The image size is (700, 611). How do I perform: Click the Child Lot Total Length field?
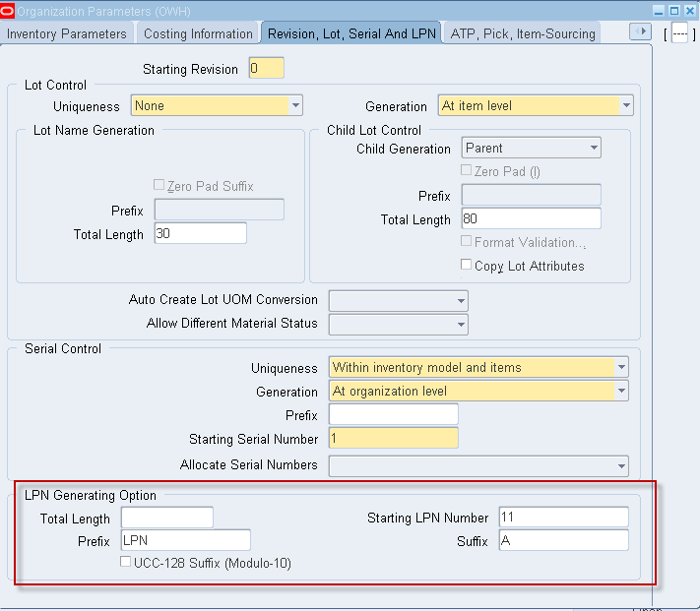coord(532,218)
